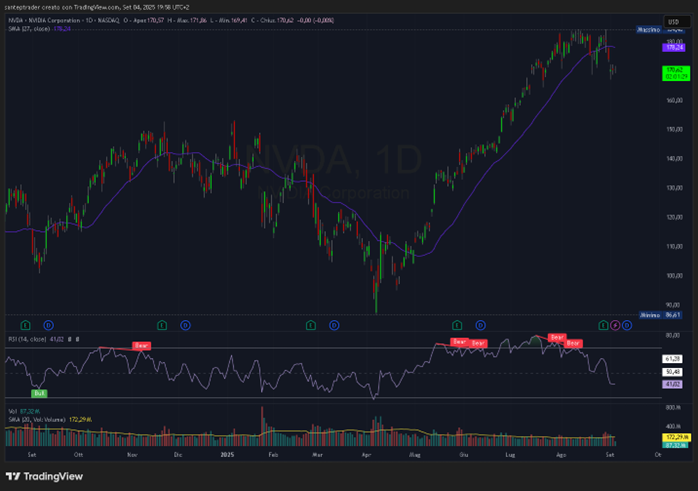Image resolution: width=698 pixels, height=491 pixels.
Task: Click the Apr label on time axis
Action: click(366, 454)
